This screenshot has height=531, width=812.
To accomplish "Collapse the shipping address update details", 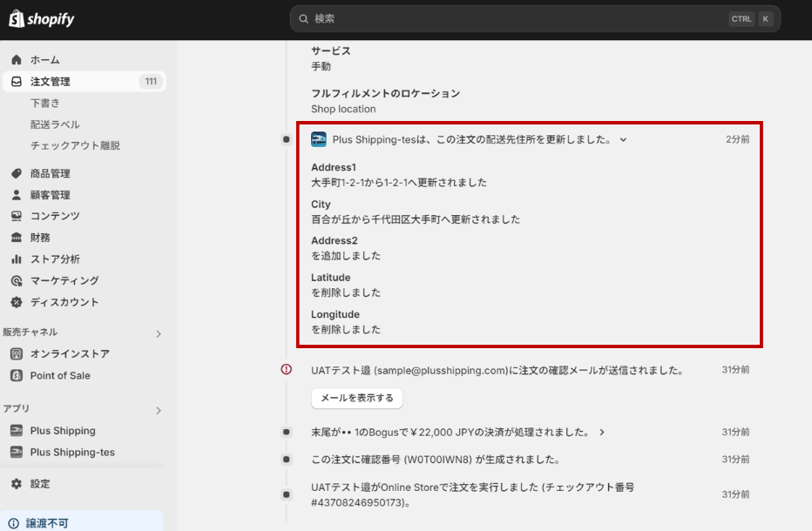I will 624,140.
